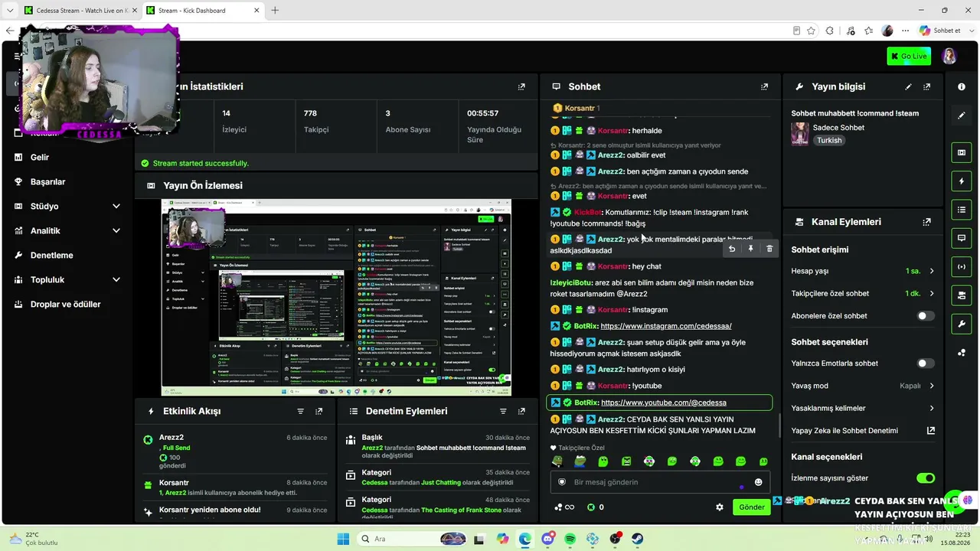Select the Sadece Sohbet category name
This screenshot has width=980, height=551.
click(838, 128)
